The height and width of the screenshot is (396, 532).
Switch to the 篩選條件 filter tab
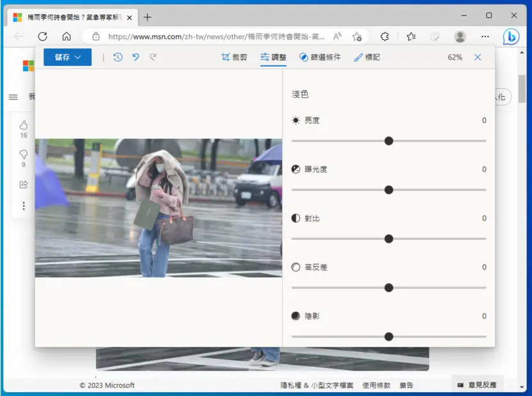tap(320, 57)
